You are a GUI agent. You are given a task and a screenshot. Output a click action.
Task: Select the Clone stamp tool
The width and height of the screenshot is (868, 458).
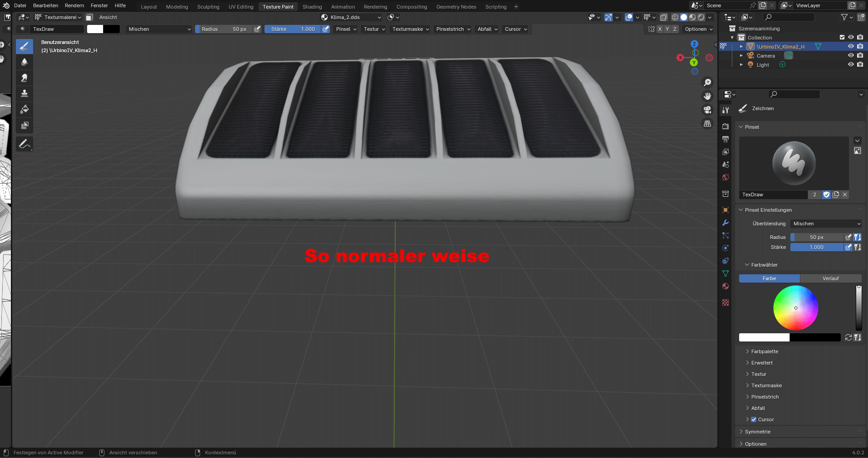pyautogui.click(x=25, y=93)
